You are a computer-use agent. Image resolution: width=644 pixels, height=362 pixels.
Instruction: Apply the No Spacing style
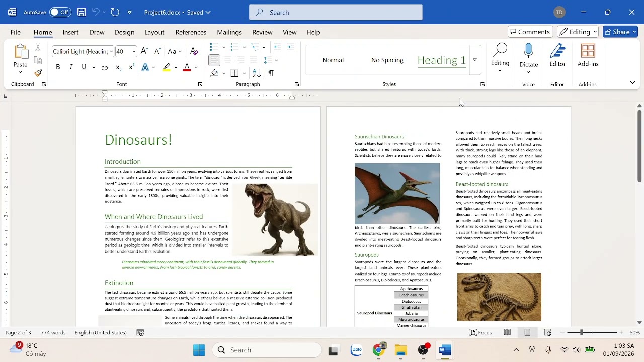pos(387,60)
